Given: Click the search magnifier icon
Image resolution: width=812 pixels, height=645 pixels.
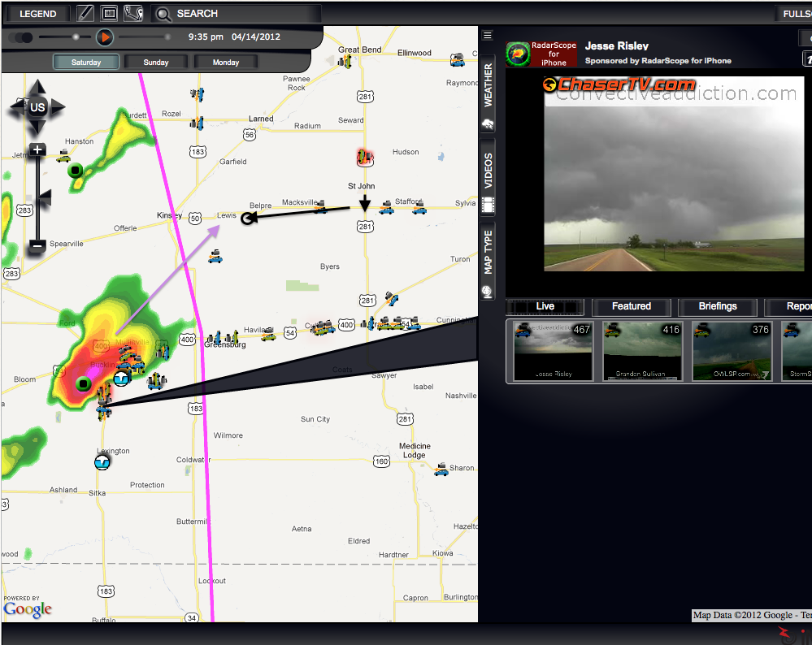Looking at the screenshot, I should 163,14.
